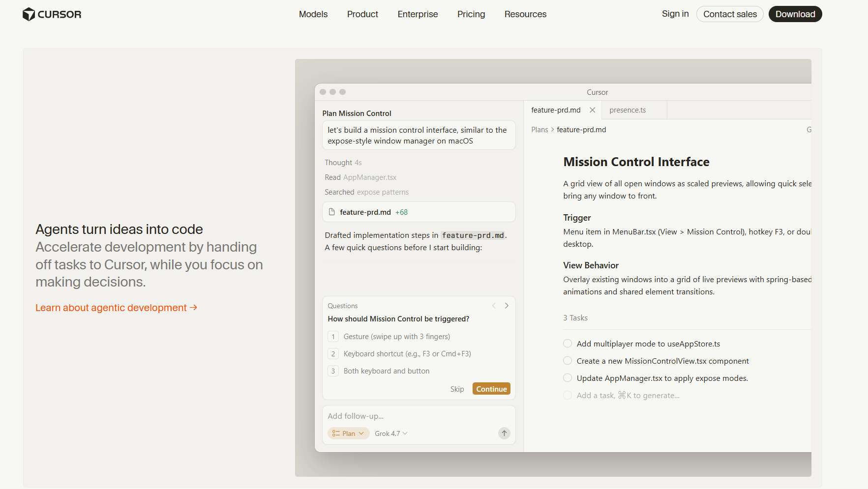The width and height of the screenshot is (868, 489).
Task: Check off Update AppManager.tsx task
Action: pyautogui.click(x=568, y=378)
